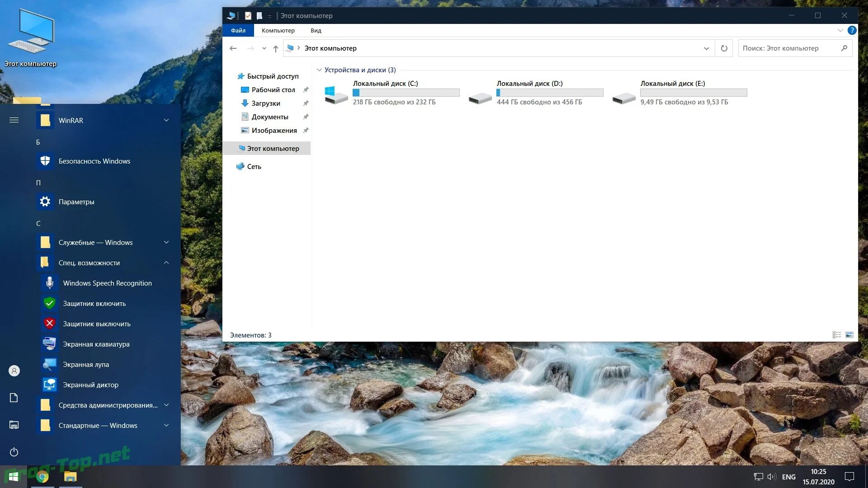Switch to the Вид ribbon tab
This screenshot has width=868, height=488.
[316, 30]
